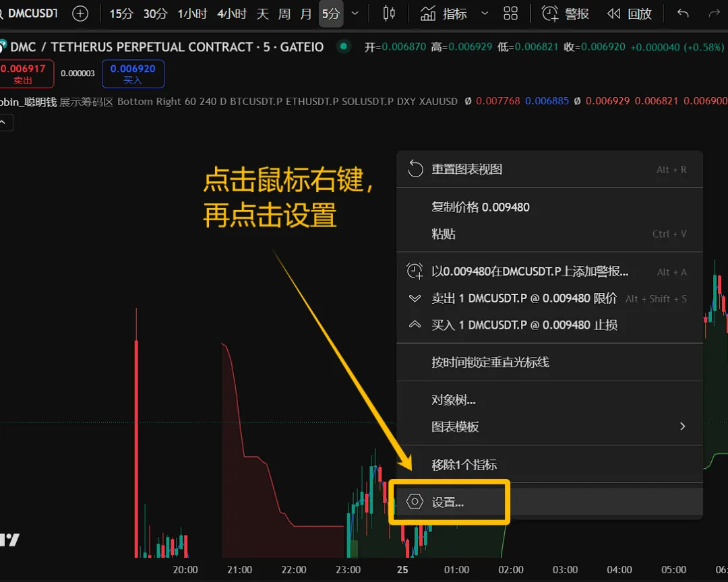Click the redo arrow icon
The width and height of the screenshot is (728, 582).
[x=714, y=13]
